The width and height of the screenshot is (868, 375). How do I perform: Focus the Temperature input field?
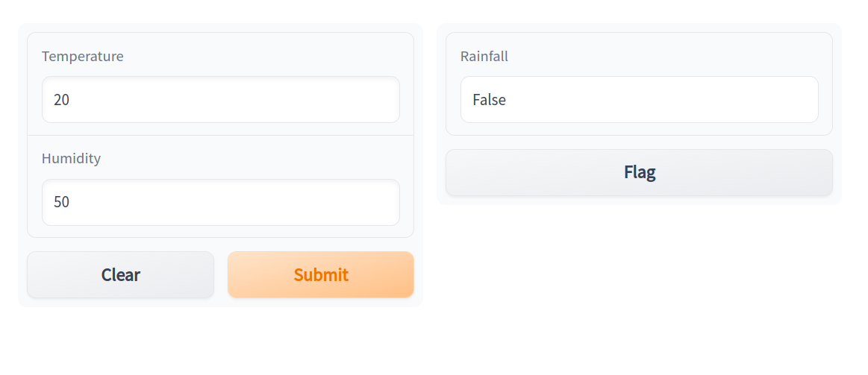pos(221,99)
